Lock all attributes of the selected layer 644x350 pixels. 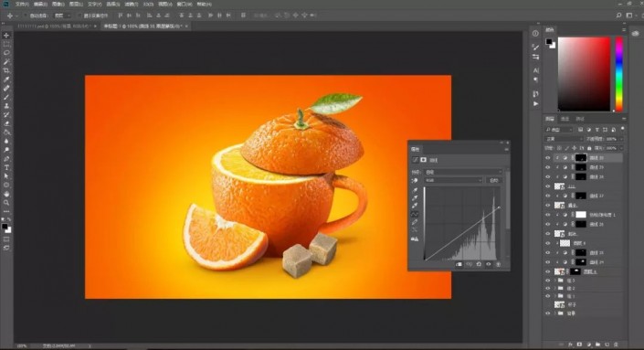[x=589, y=148]
